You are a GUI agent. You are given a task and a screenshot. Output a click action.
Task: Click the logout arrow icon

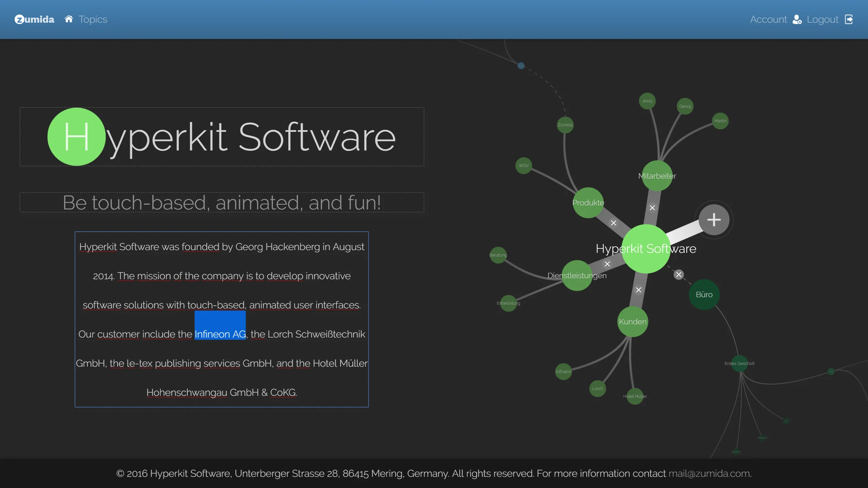tap(849, 19)
